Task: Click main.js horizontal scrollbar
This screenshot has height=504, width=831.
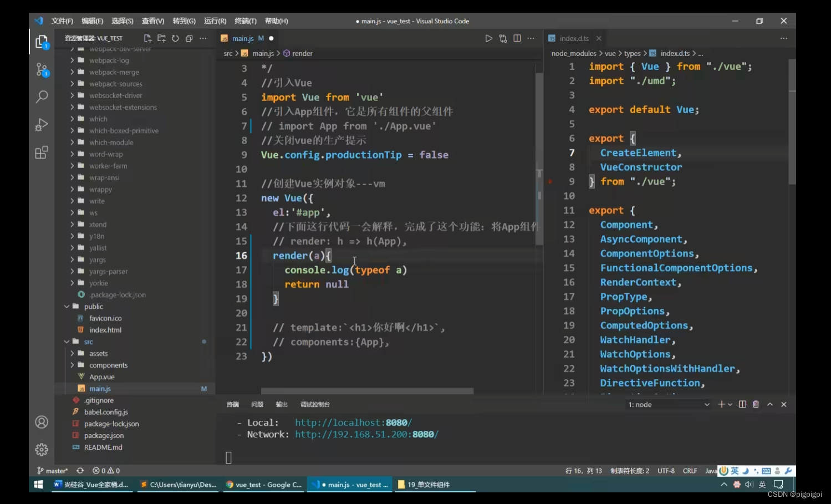Action: click(x=367, y=391)
